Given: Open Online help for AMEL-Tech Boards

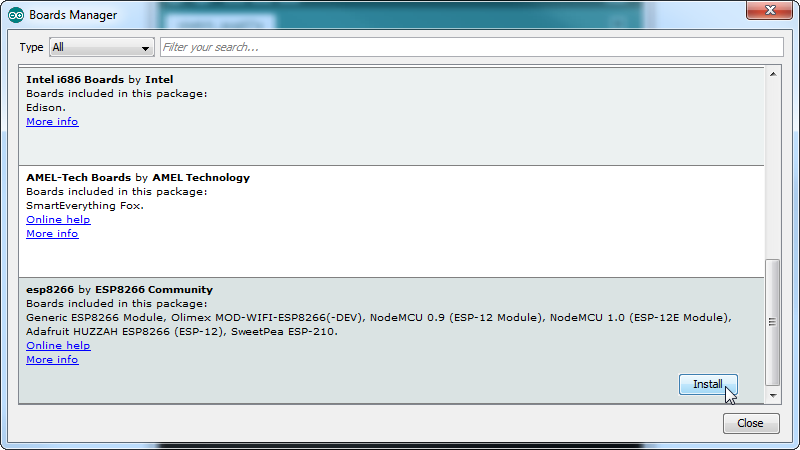Looking at the screenshot, I should pos(58,220).
